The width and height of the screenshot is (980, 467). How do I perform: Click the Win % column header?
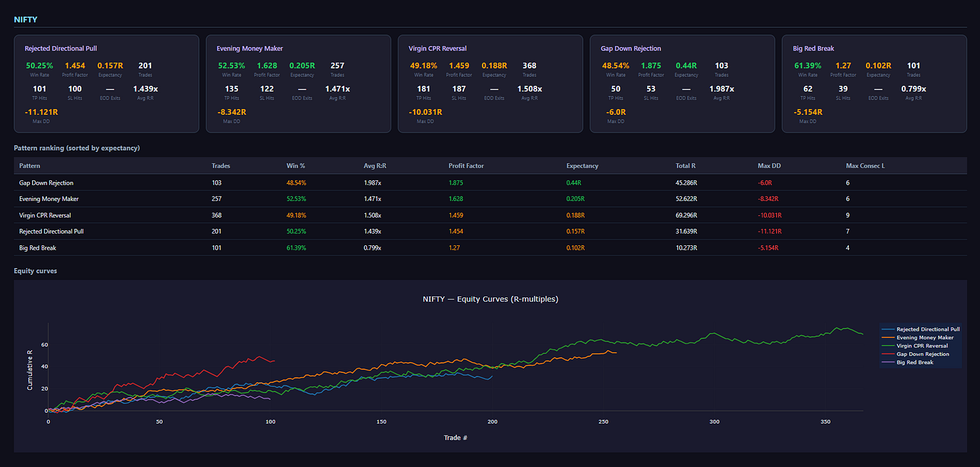click(296, 165)
